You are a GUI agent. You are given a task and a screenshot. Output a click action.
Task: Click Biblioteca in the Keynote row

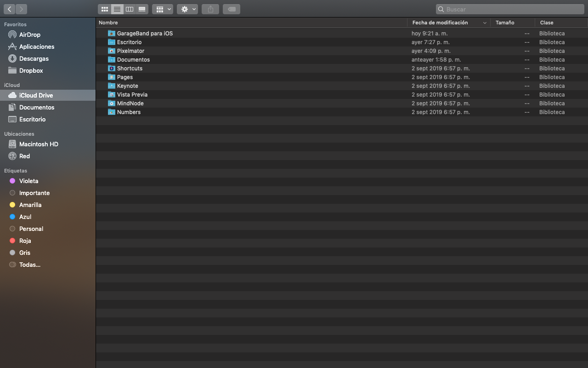(552, 86)
